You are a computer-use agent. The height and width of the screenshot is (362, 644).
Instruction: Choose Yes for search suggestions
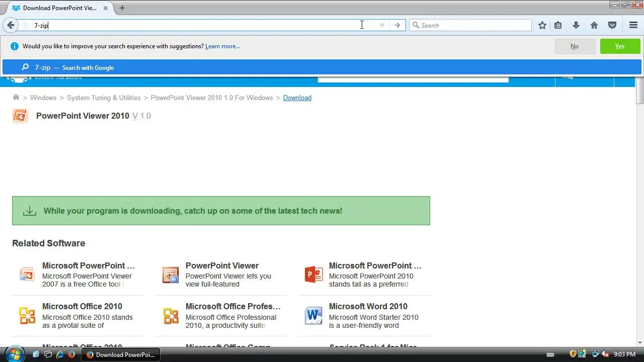[x=620, y=46]
